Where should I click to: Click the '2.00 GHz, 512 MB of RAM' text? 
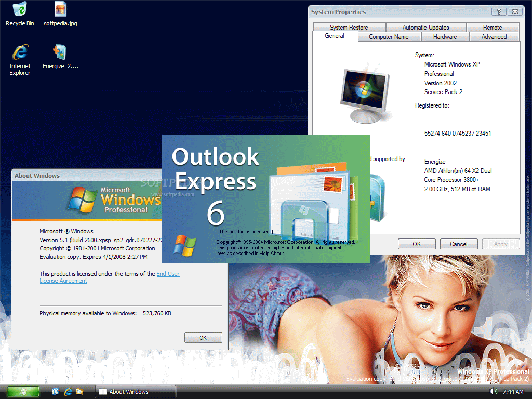(x=457, y=189)
